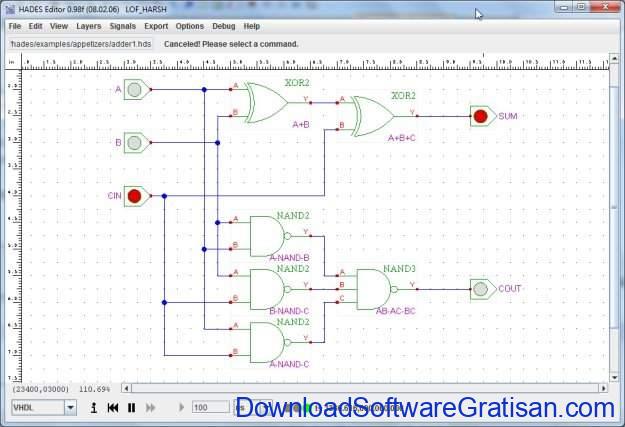Open the VHDL dropdown arrow

click(x=71, y=407)
